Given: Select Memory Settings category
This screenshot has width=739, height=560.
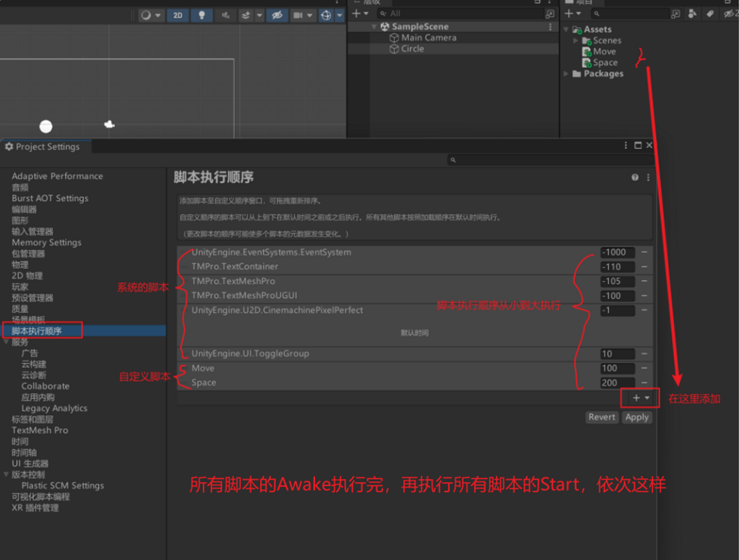Looking at the screenshot, I should 46,242.
